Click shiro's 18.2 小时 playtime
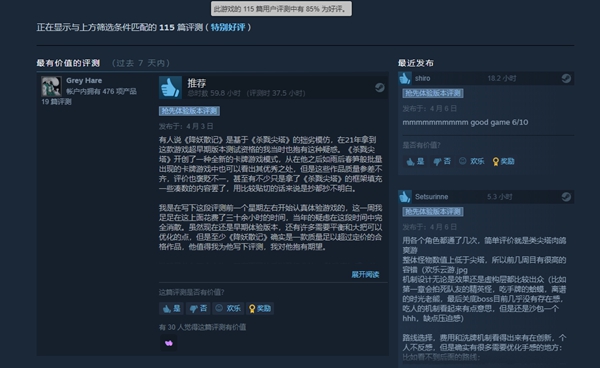 [502, 78]
